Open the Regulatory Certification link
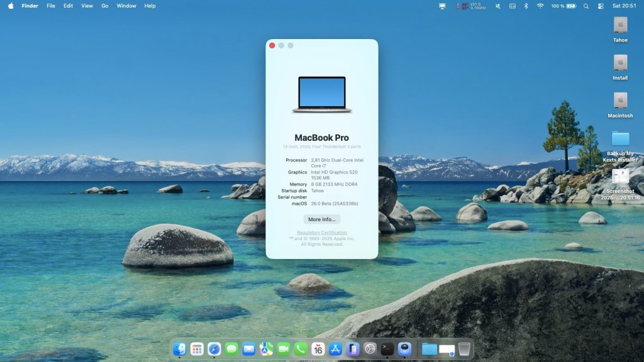Viewport: 644px width, 362px height. (321, 233)
